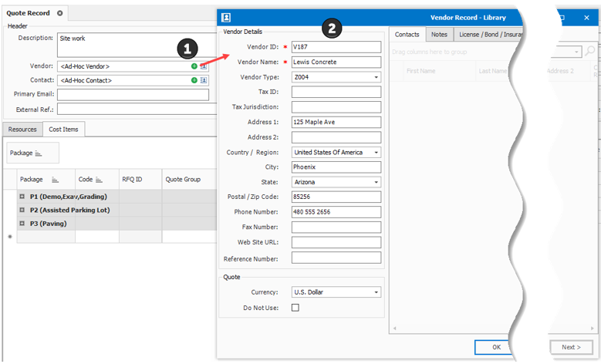Open vendor record icon beside Vendor field
This screenshot has height=364, width=601.
pyautogui.click(x=204, y=67)
